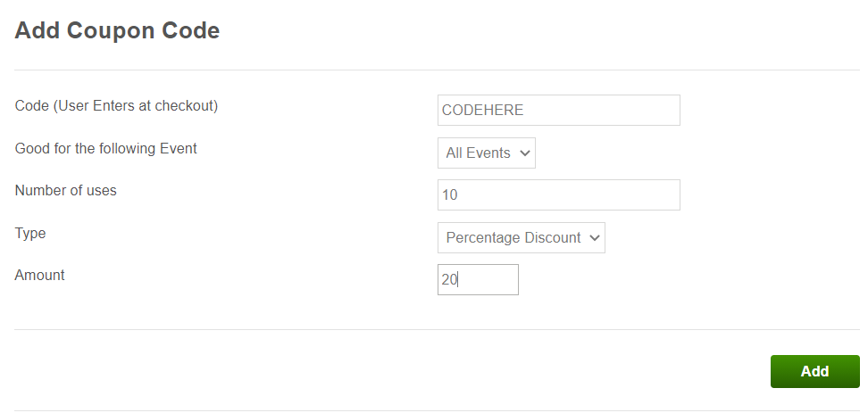868x413 pixels.
Task: Click the "Type" label text
Action: click(30, 233)
